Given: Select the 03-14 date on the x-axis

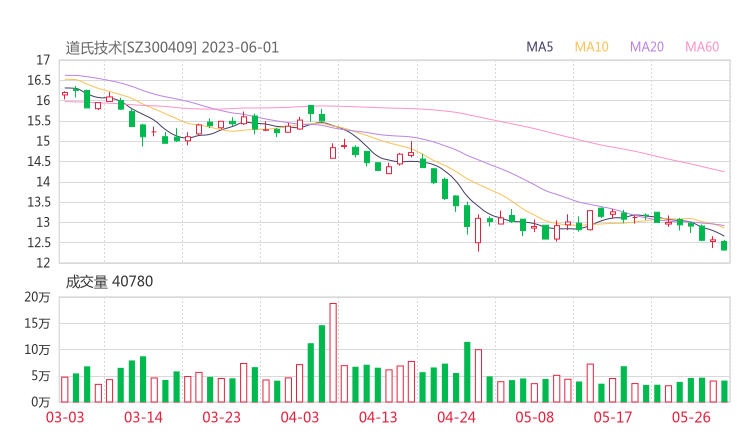Looking at the screenshot, I should [x=143, y=418].
